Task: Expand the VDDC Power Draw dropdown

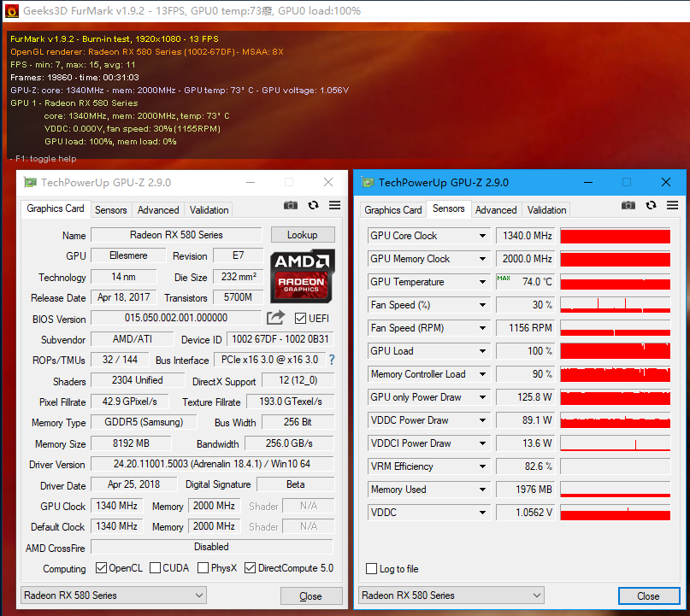Action: (482, 420)
